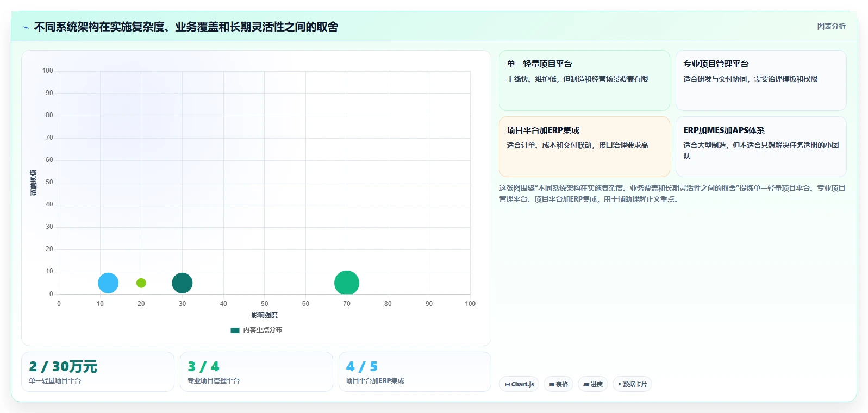Viewport: 868px width, 413px height.
Task: Click the 内容重点分布 legend label
Action: [263, 330]
